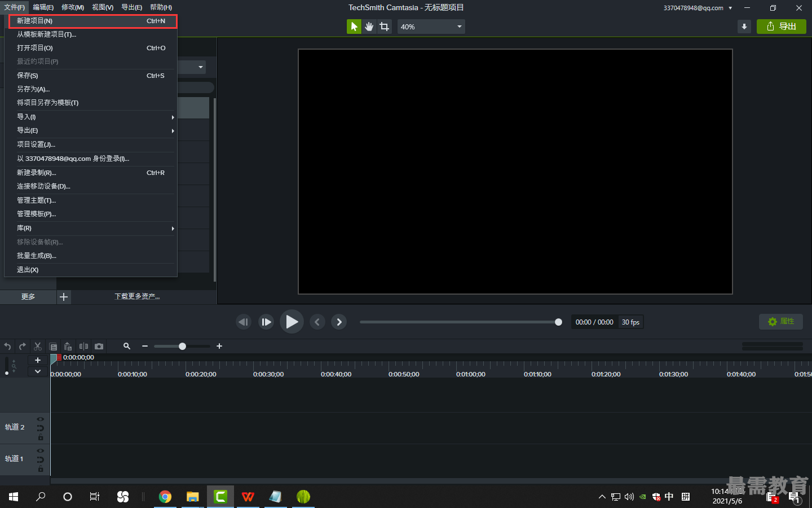This screenshot has width=812, height=508.
Task: Open dropdown arrow in media panel behind menu
Action: coord(201,67)
